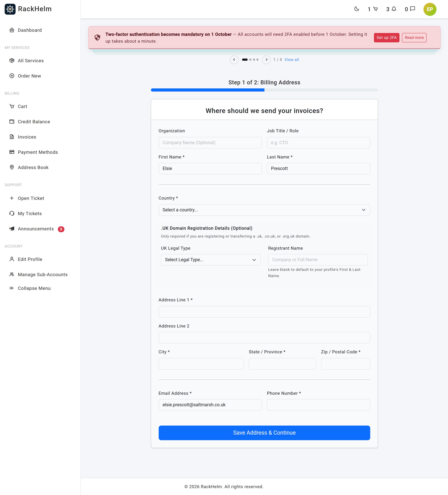This screenshot has width=448, height=495.
Task: Click the Address Book pin icon
Action: 12,167
